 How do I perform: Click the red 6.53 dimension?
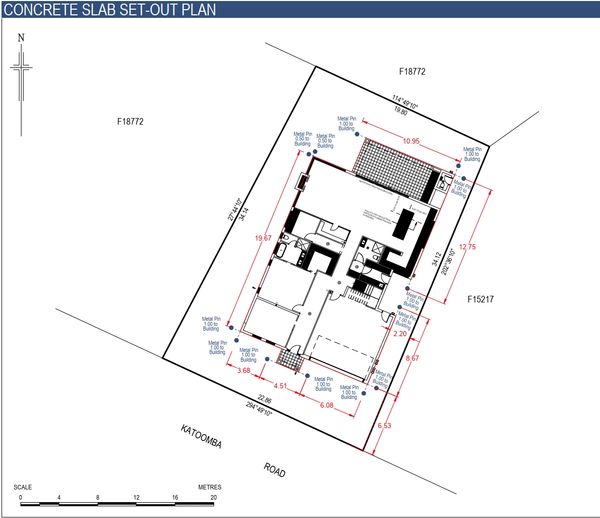click(x=384, y=425)
